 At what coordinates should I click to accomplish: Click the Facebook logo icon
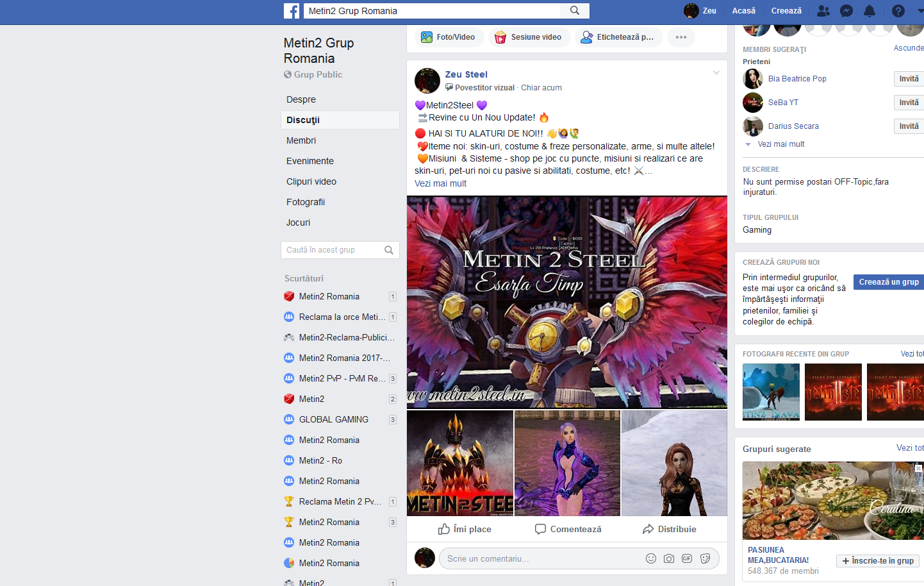coord(292,11)
